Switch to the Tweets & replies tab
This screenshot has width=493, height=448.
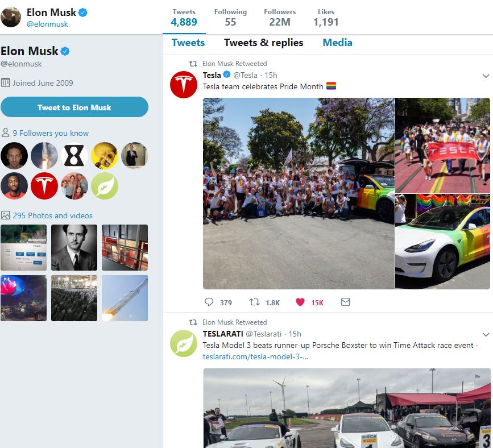point(263,43)
